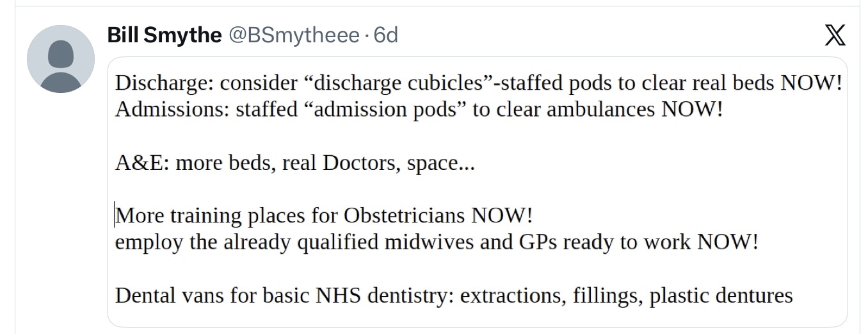Image resolution: width=868 pixels, height=334 pixels.
Task: Open Bill Smythe's default avatar picture
Action: pyautogui.click(x=61, y=59)
